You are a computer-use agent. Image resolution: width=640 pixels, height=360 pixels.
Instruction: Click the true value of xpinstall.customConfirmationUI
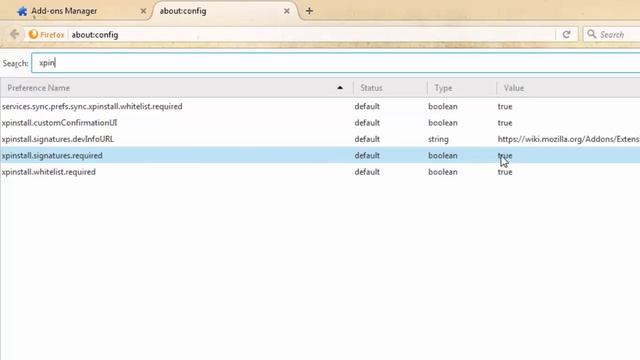click(504, 122)
